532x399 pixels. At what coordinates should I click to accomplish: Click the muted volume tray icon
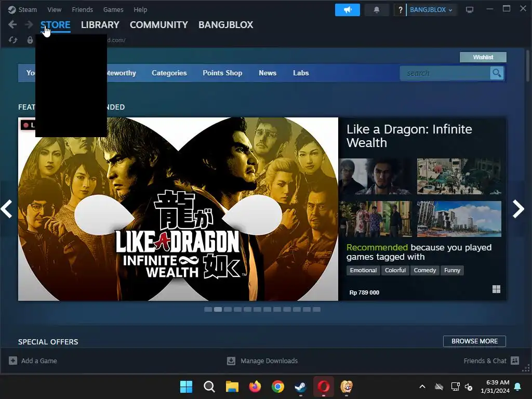(x=469, y=387)
